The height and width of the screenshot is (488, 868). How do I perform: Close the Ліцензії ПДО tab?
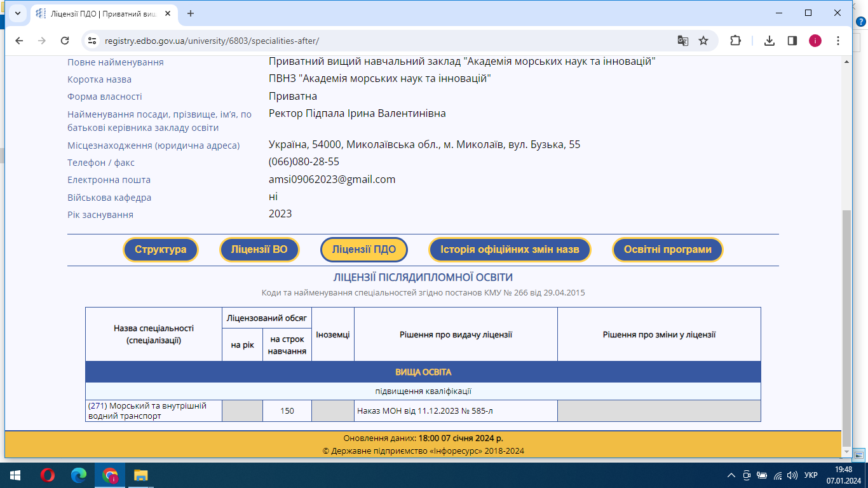(x=169, y=13)
